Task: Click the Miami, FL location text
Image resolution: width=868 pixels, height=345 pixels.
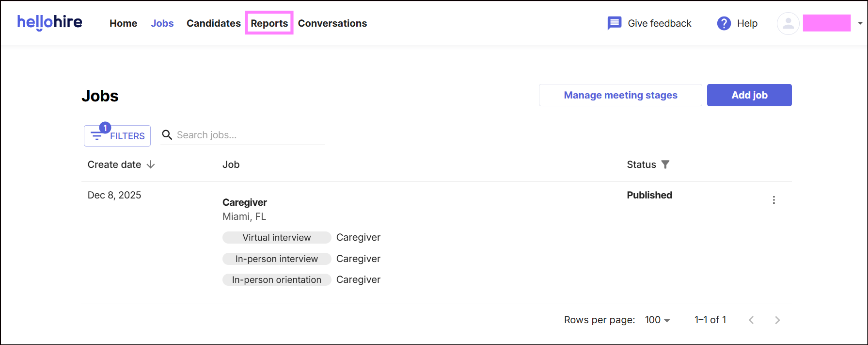Action: point(244,216)
